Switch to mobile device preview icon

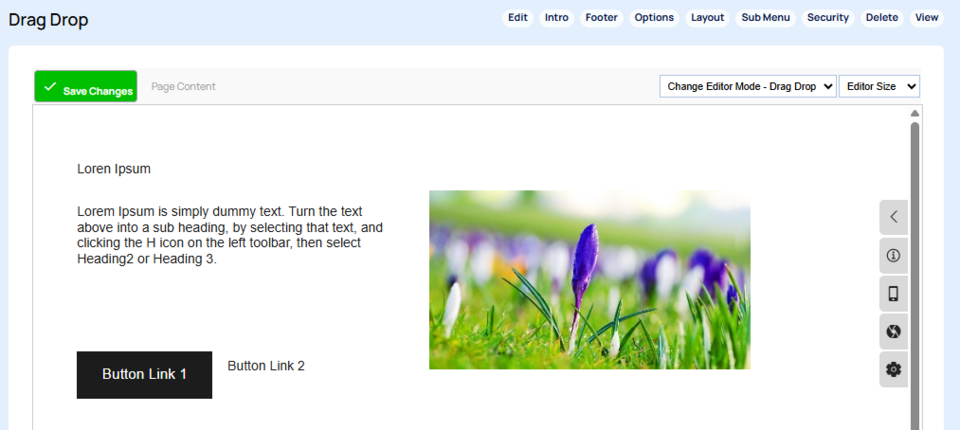(893, 293)
